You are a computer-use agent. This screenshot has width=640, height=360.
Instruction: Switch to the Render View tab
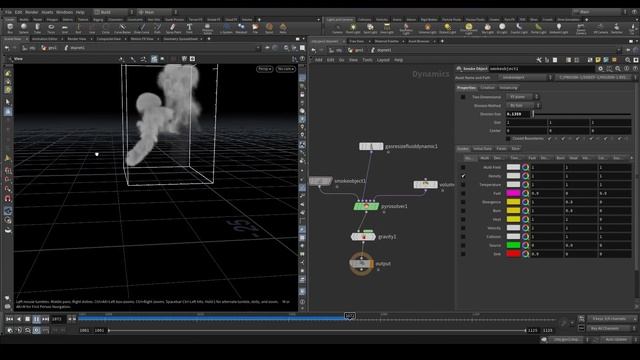[x=77, y=39]
